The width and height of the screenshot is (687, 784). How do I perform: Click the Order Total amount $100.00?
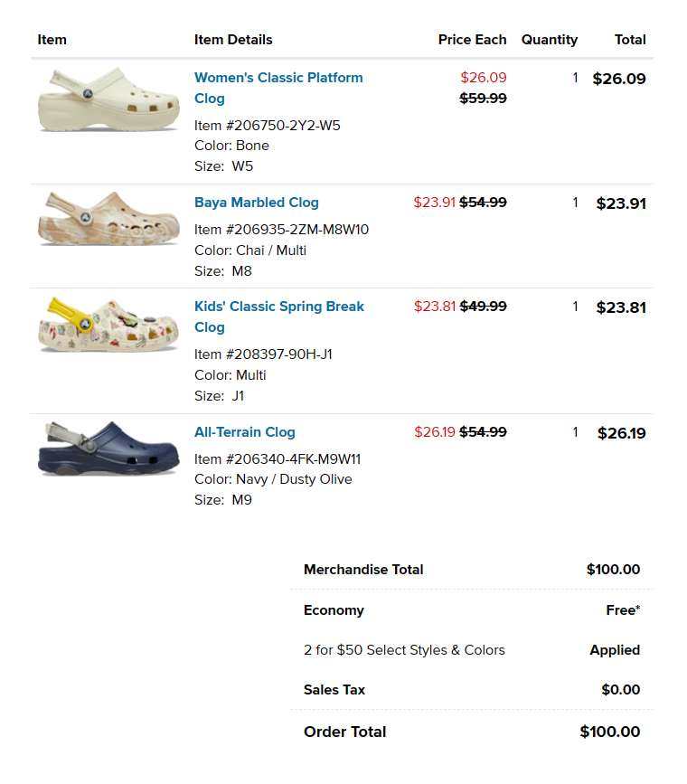[x=610, y=732]
